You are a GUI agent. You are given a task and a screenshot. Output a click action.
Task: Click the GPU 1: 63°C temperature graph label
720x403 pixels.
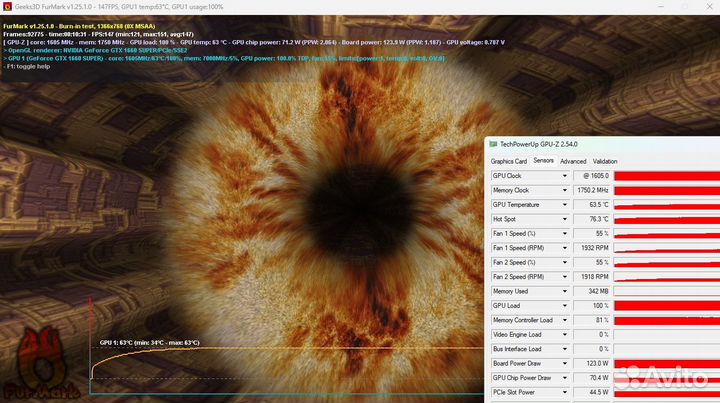(x=150, y=343)
